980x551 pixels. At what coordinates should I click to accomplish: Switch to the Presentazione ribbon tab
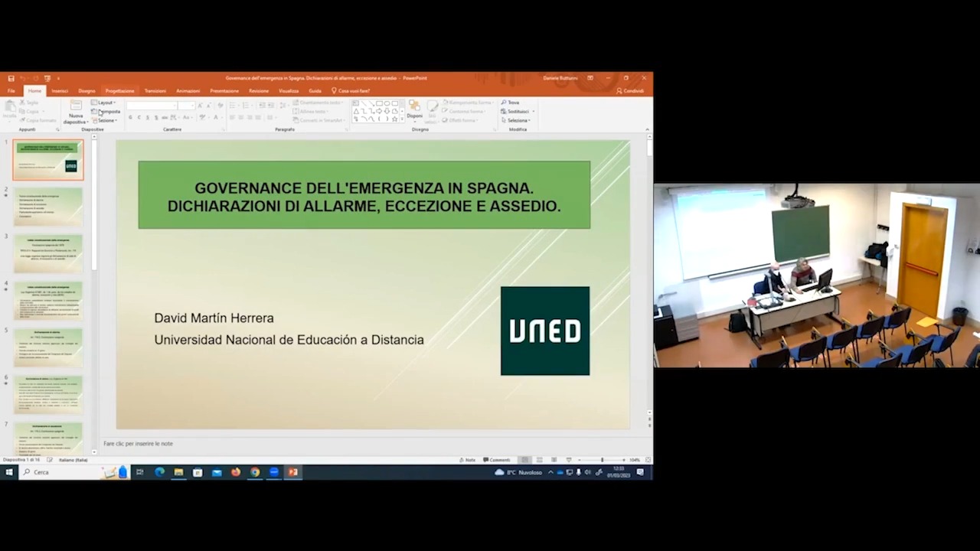[224, 91]
